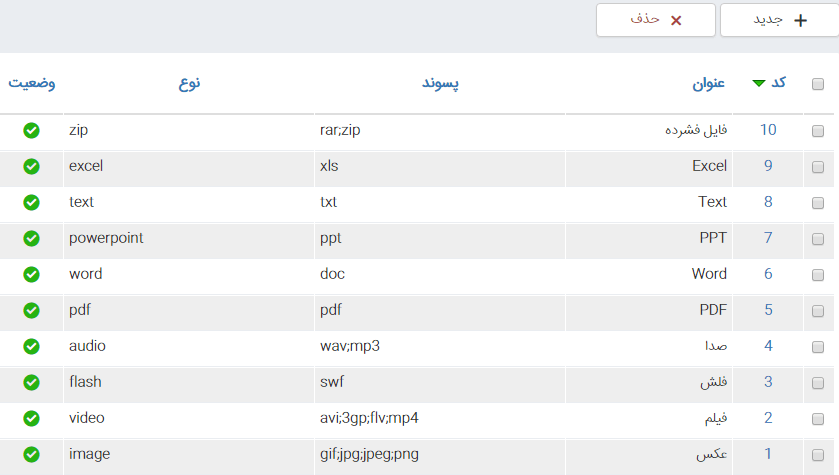The image size is (839, 475).
Task: Toggle status icon in the image row
Action: coord(31,454)
